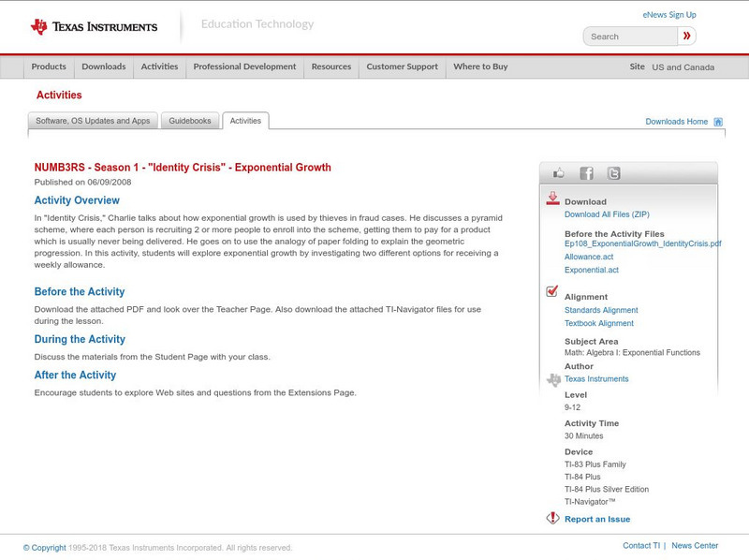This screenshot has width=749, height=560.
Task: Open the Where to Buy menu
Action: click(x=480, y=66)
